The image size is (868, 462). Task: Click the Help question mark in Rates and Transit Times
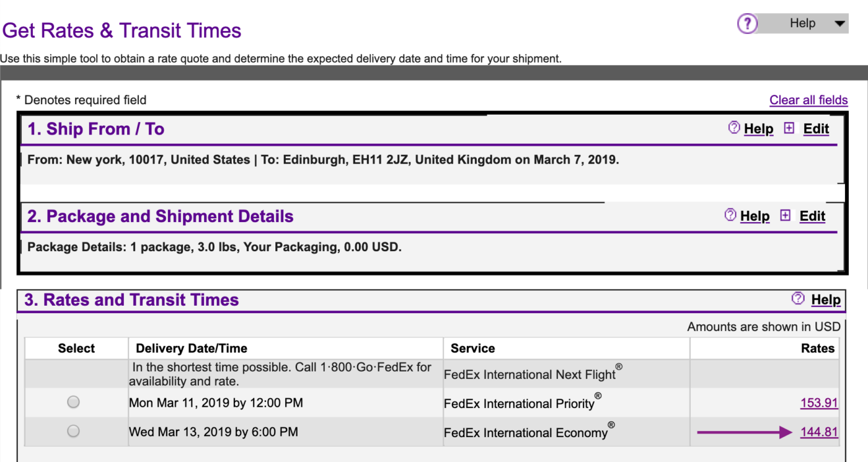tap(799, 300)
